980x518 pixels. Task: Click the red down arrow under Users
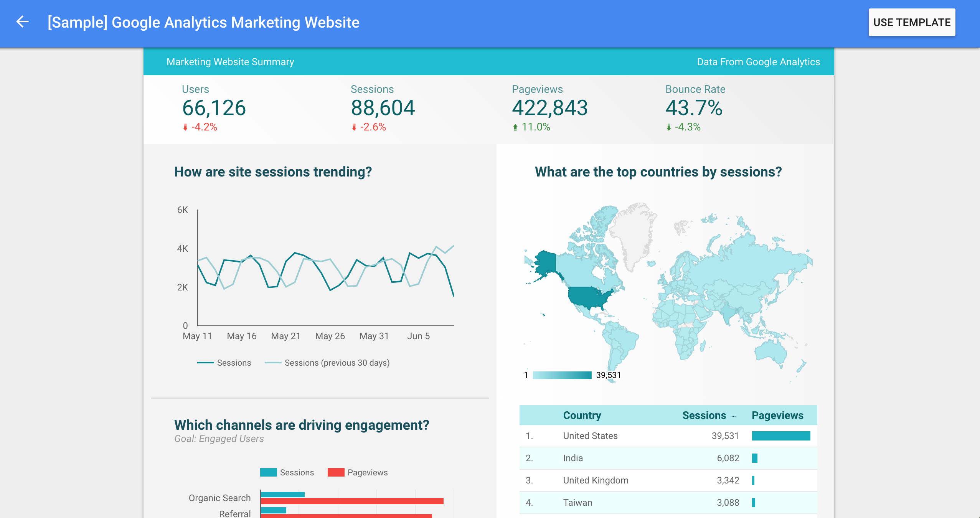185,127
